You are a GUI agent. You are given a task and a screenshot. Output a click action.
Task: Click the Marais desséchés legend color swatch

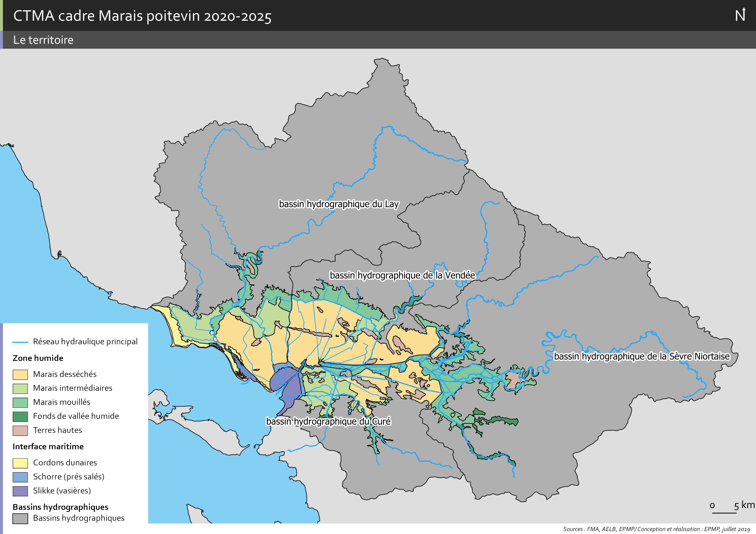pos(20,375)
